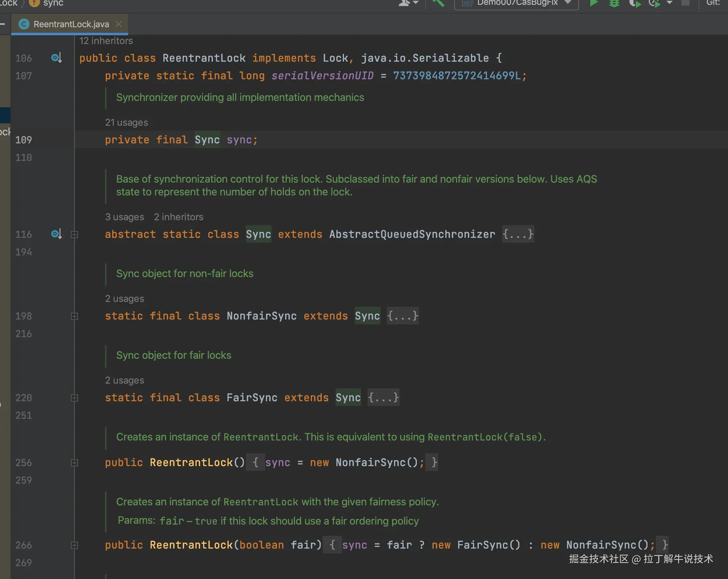The image size is (728, 579).
Task: Expand the ReentrantLock(boolean fair) fold on line 266
Action: coord(74,545)
